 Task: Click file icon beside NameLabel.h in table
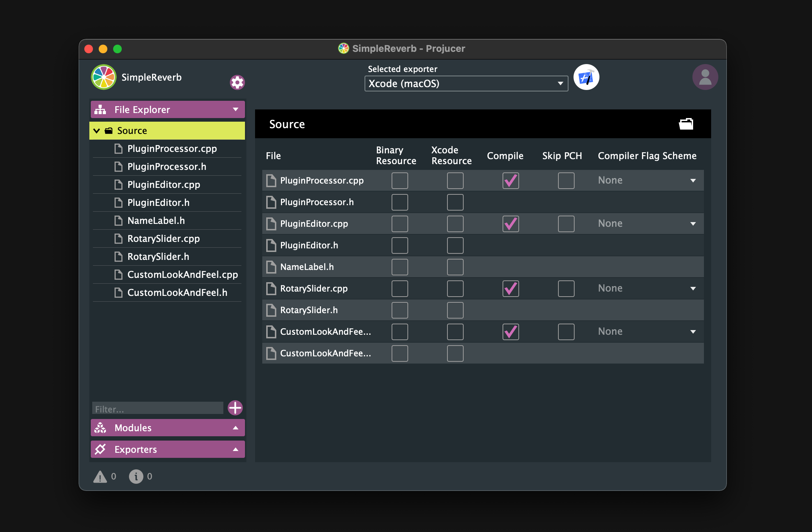(x=271, y=267)
